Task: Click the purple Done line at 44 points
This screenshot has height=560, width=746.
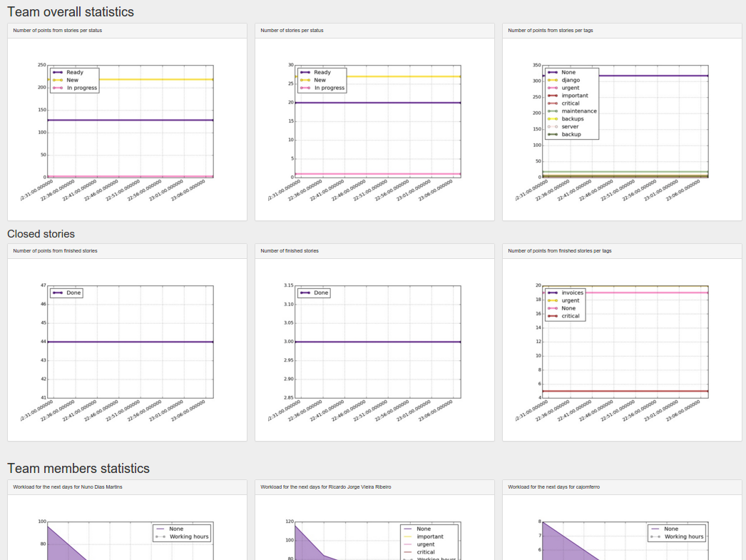Action: pos(131,342)
